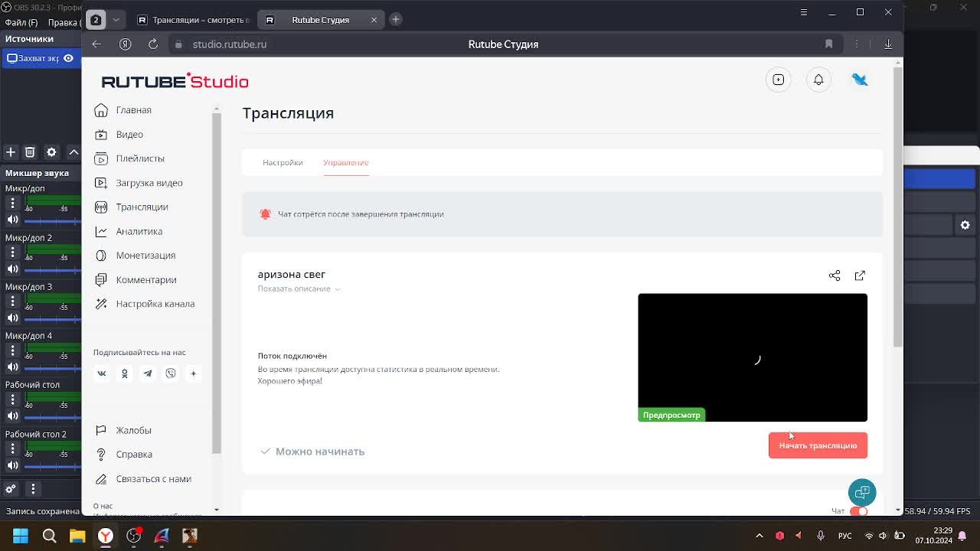Mute Рабочий стол 2 speaker in OBS mixer
Image resolution: width=980 pixels, height=551 pixels.
point(12,465)
